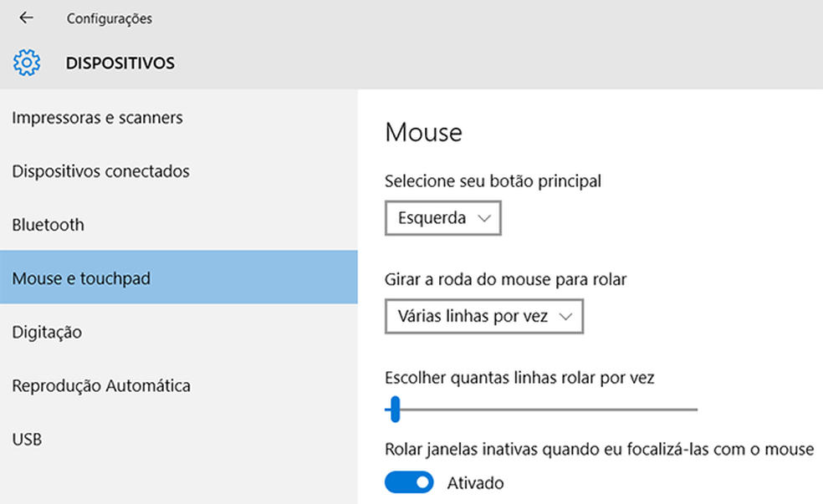
Task: Select Dispositivos conectados in the sidebar
Action: pyautogui.click(x=100, y=171)
